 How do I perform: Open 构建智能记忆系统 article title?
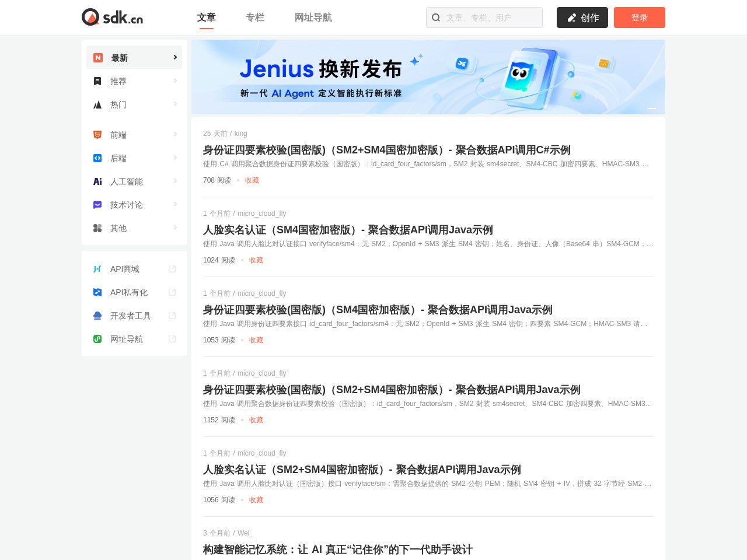click(x=338, y=549)
